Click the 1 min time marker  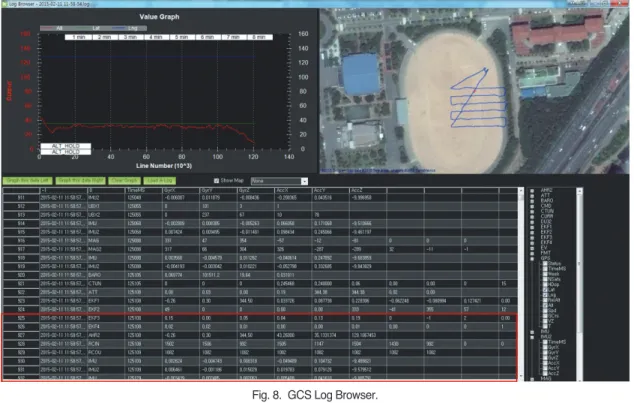click(78, 37)
